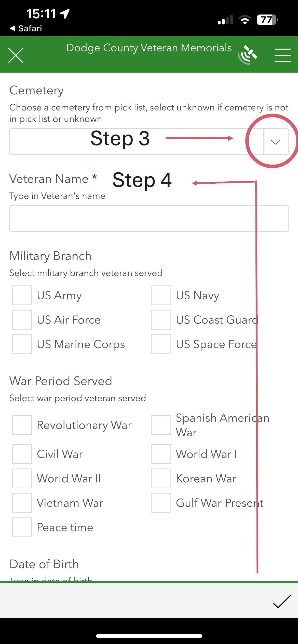Select the US Space Force checkbox
298x644 pixels.
[161, 344]
